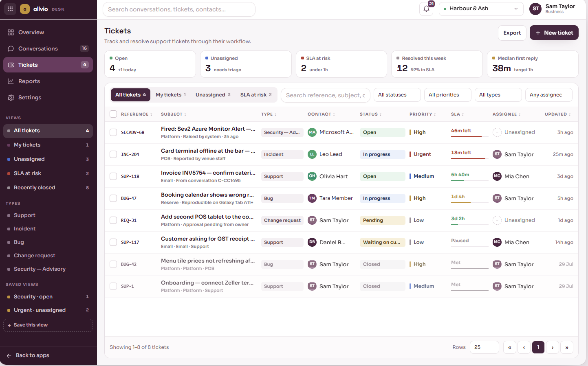Screen dimensions: 588x366
Task: Open Overview from the sidebar
Action: pyautogui.click(x=48, y=32)
